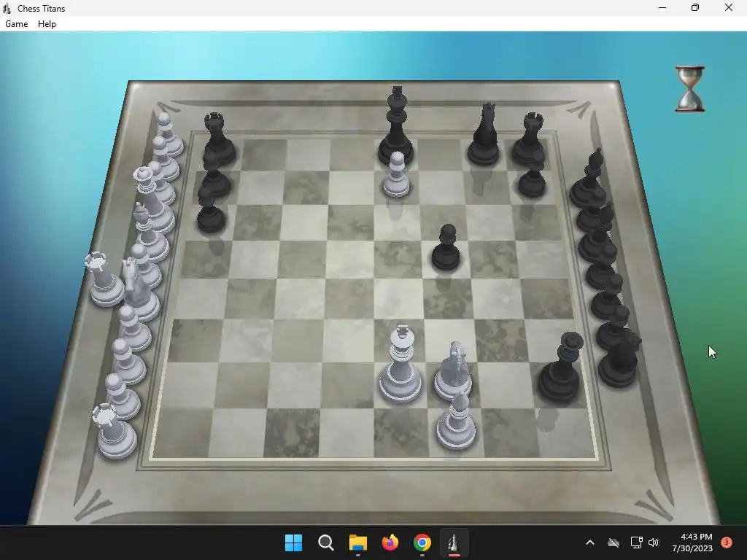Click the captured black knight beside the board

pyautogui.click(x=620, y=358)
